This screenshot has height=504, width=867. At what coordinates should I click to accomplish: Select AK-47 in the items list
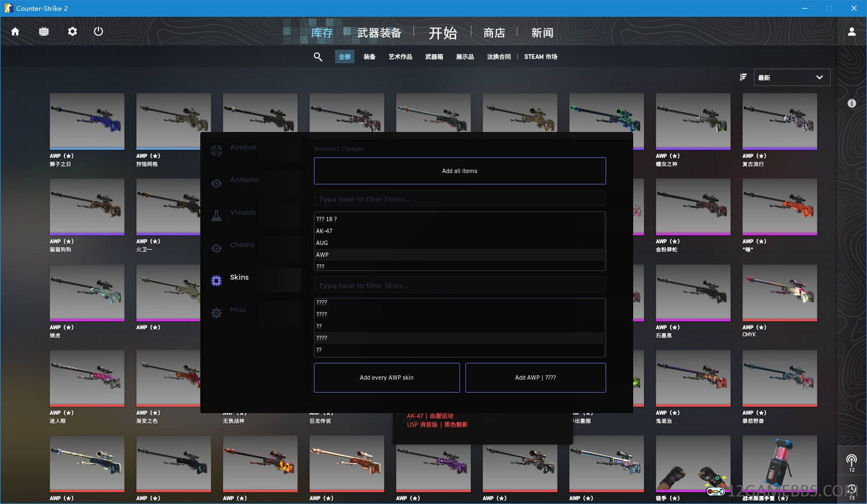tap(459, 231)
